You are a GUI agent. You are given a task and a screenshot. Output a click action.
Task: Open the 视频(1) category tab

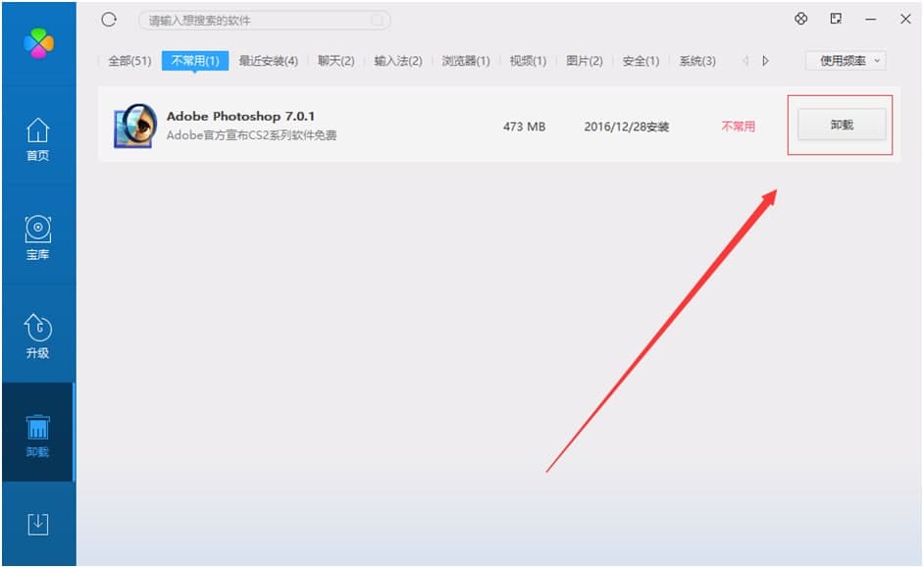pyautogui.click(x=528, y=61)
